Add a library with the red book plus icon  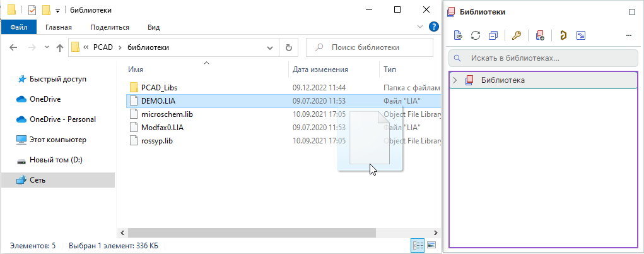coord(540,35)
